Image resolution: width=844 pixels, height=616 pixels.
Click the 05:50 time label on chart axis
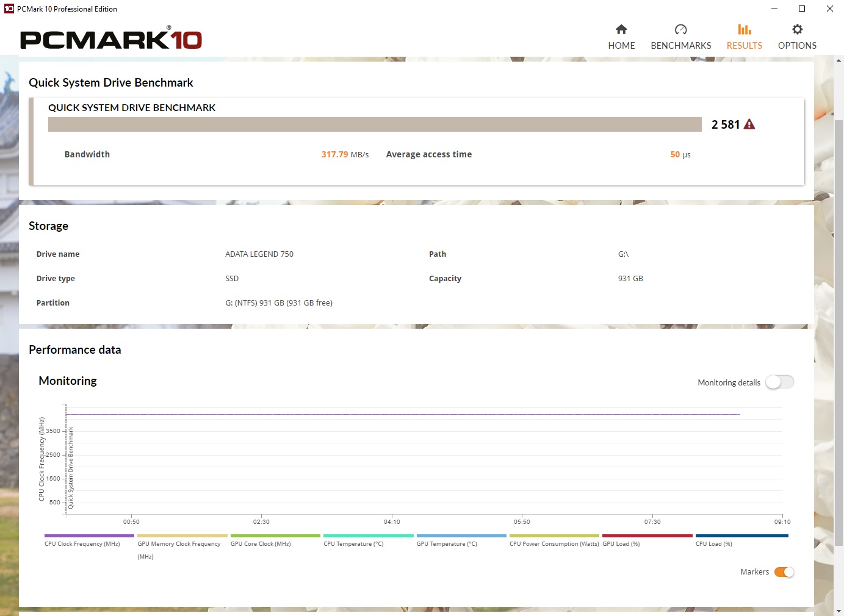(x=522, y=522)
